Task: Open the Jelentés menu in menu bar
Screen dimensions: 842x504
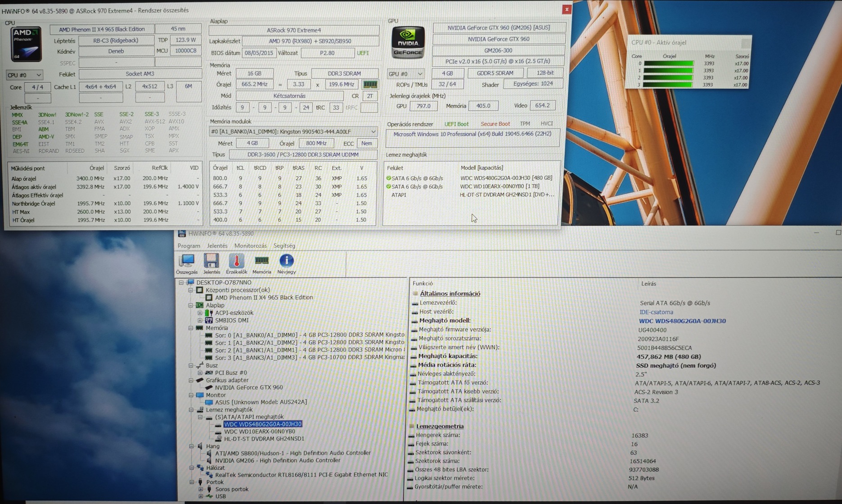Action: pyautogui.click(x=217, y=246)
